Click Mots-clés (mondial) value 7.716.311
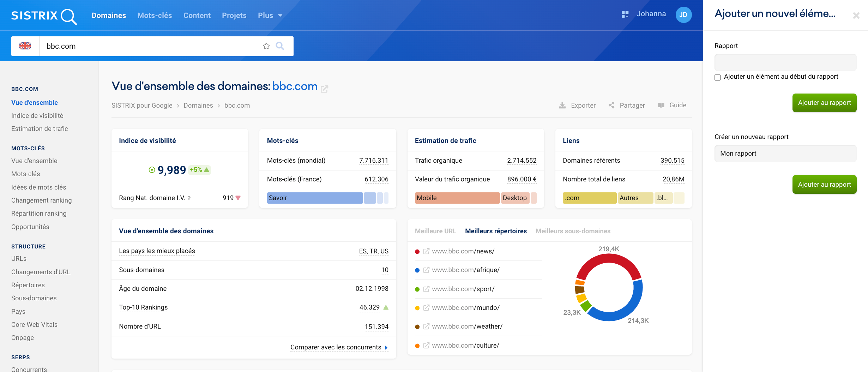Viewport: 868px width, 372px height. click(x=374, y=161)
